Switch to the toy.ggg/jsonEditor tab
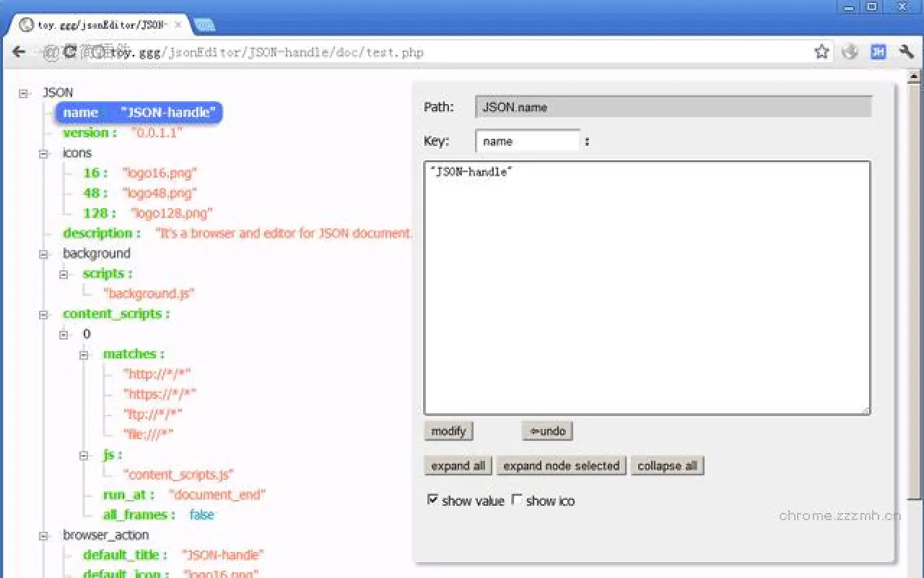Viewport: 924px width, 578px height. (x=94, y=24)
